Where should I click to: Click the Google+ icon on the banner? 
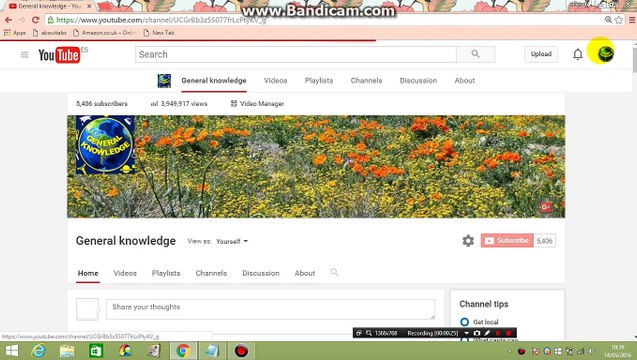pyautogui.click(x=546, y=207)
